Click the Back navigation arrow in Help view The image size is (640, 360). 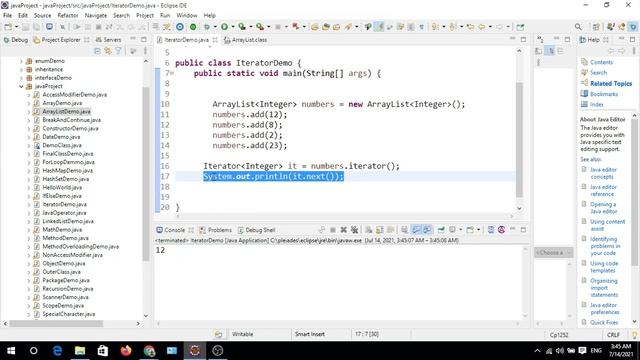611,51
